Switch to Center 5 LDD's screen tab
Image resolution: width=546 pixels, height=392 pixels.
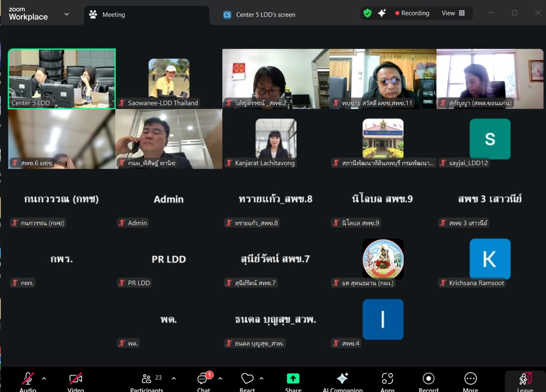click(265, 14)
